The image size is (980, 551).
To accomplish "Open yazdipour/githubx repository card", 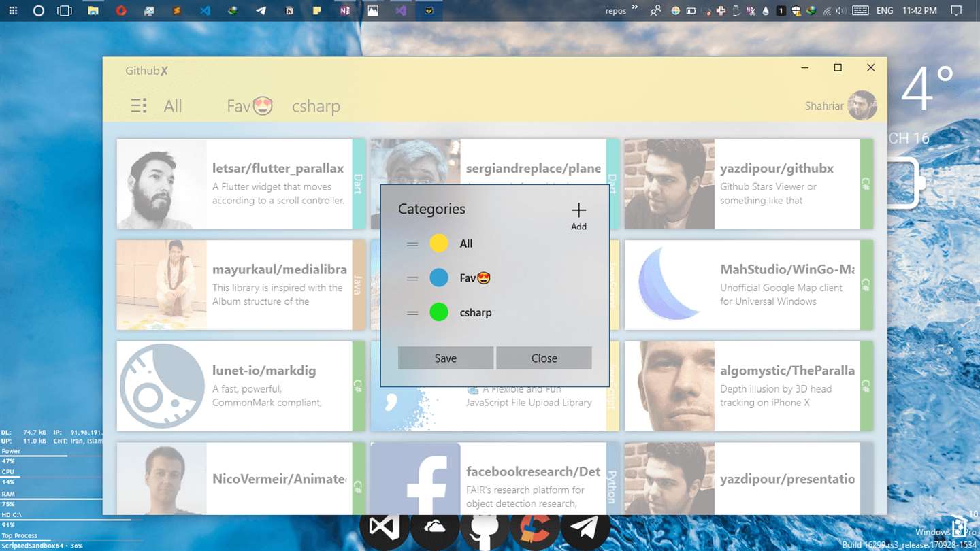I will coord(749,184).
